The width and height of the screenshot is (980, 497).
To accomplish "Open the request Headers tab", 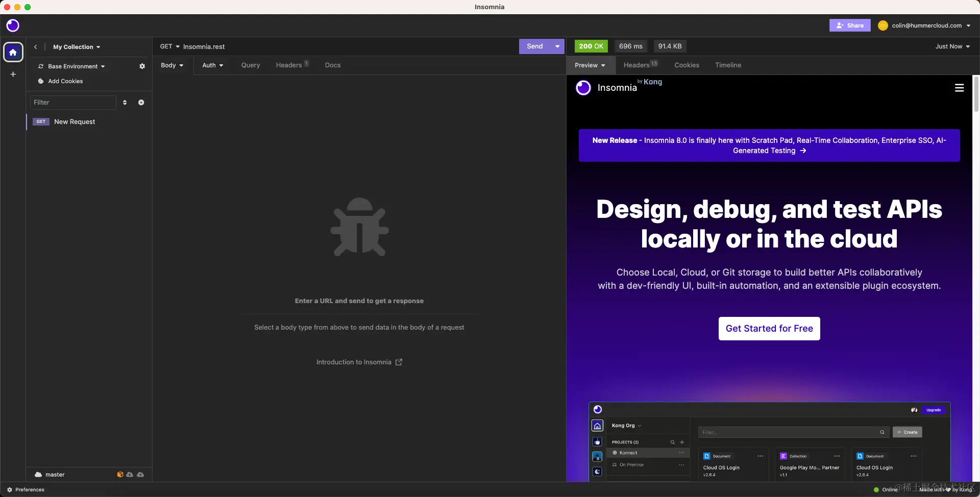I will [292, 65].
